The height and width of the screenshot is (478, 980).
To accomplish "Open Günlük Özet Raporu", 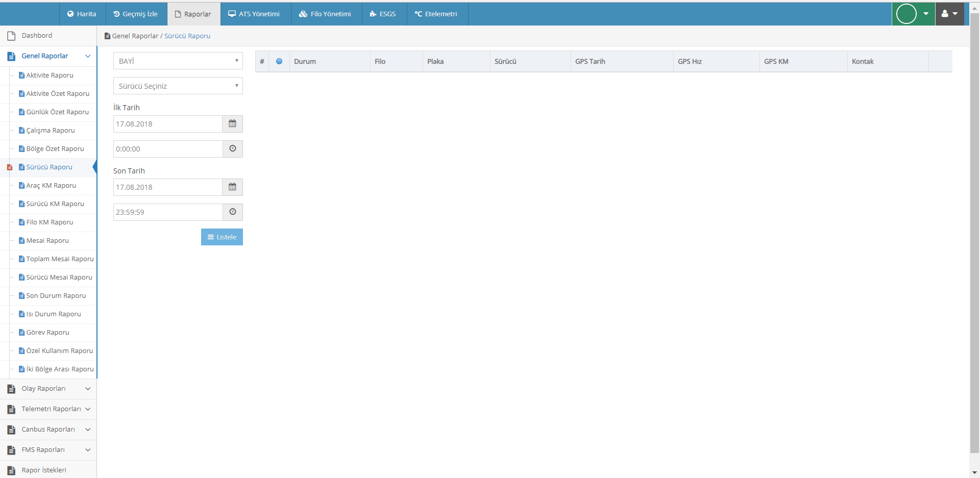I will tap(58, 112).
